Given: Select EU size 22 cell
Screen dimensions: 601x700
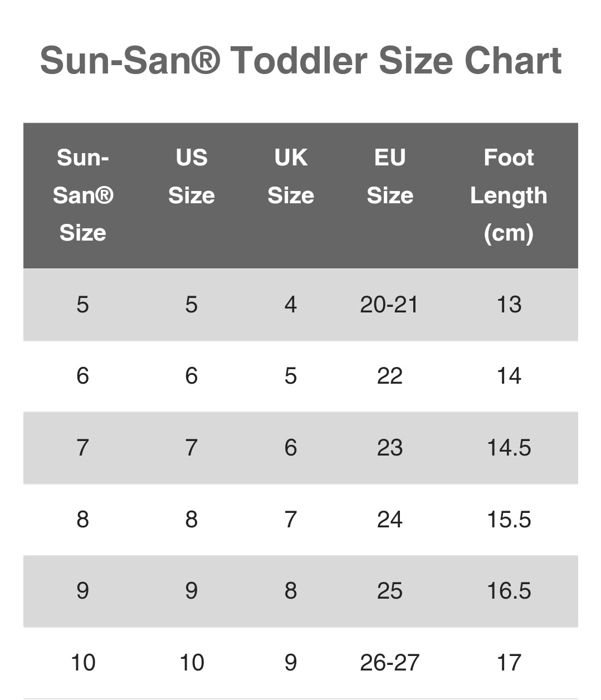Looking at the screenshot, I should point(389,376).
